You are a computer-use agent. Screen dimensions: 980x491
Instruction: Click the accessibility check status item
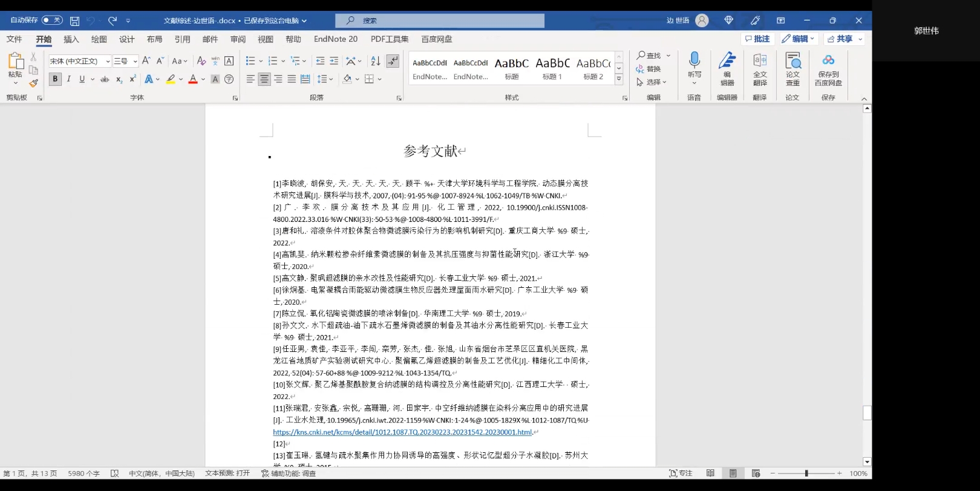click(289, 473)
